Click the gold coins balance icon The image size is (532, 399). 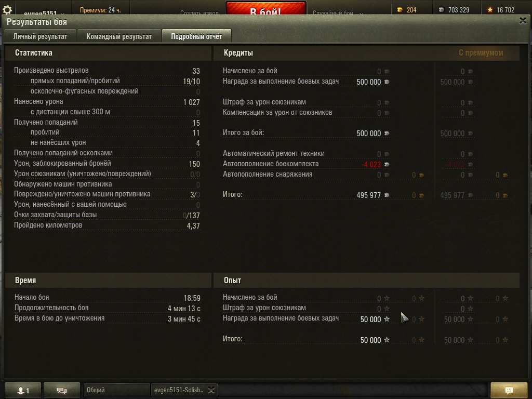pos(400,10)
